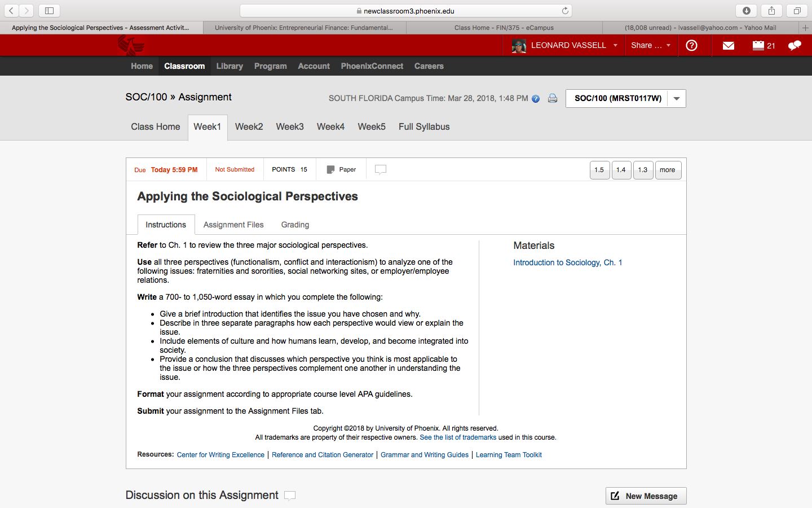Image resolution: width=812 pixels, height=508 pixels.
Task: Click the Applying the Sociological Perspectives heading
Action: [x=248, y=196]
